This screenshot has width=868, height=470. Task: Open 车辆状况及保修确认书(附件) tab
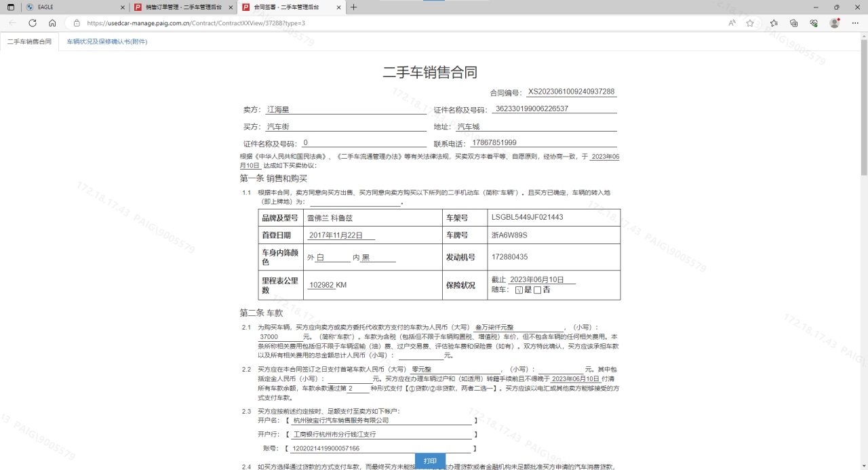click(x=107, y=41)
